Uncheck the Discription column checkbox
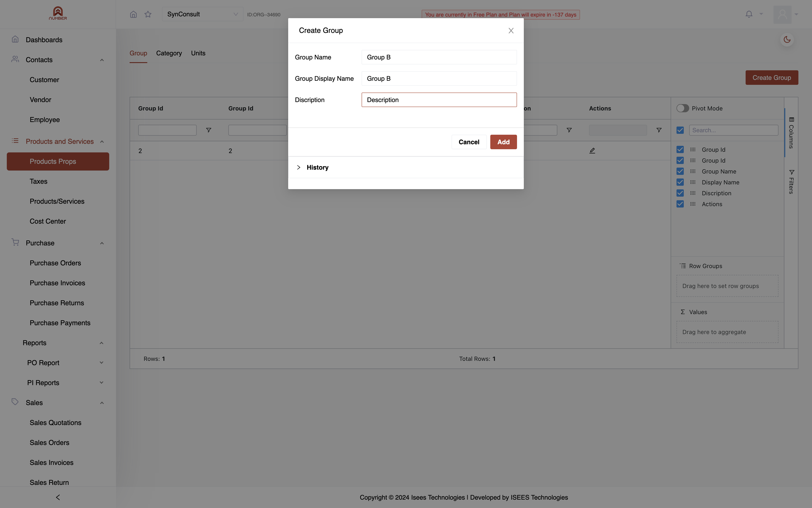 (x=680, y=193)
